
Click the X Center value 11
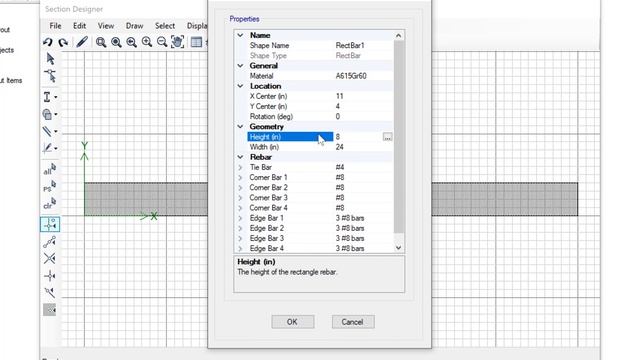340,96
